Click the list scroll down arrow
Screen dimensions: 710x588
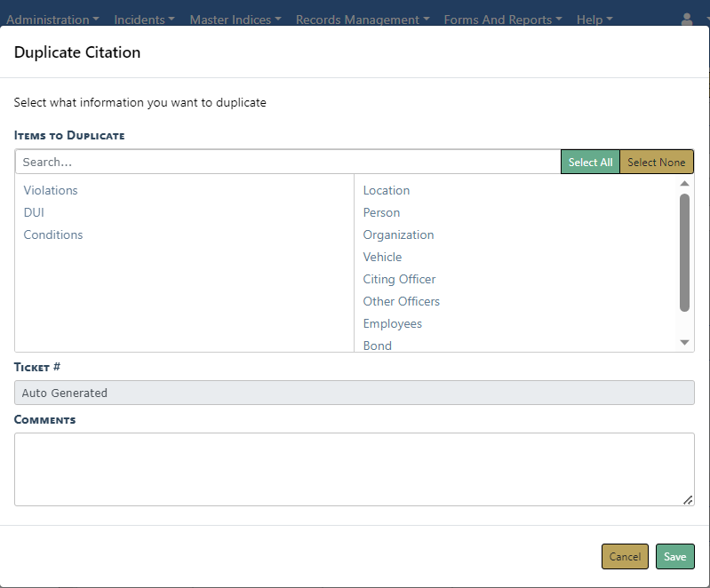(684, 343)
